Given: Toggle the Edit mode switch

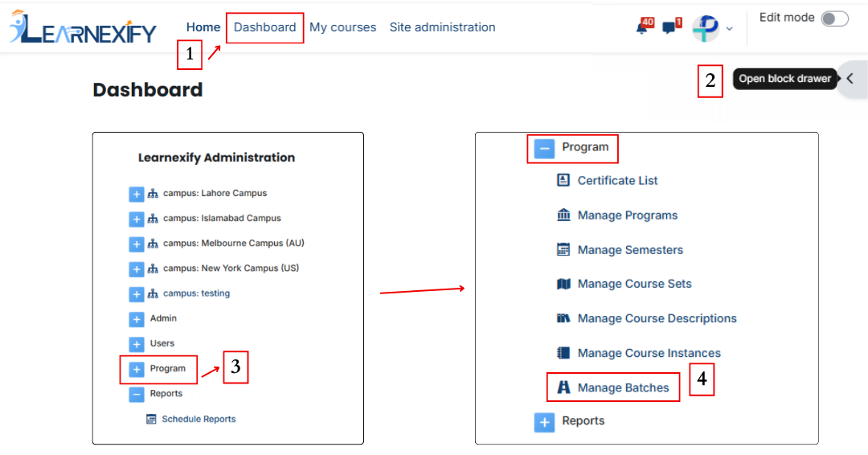Looking at the screenshot, I should pyautogui.click(x=835, y=18).
